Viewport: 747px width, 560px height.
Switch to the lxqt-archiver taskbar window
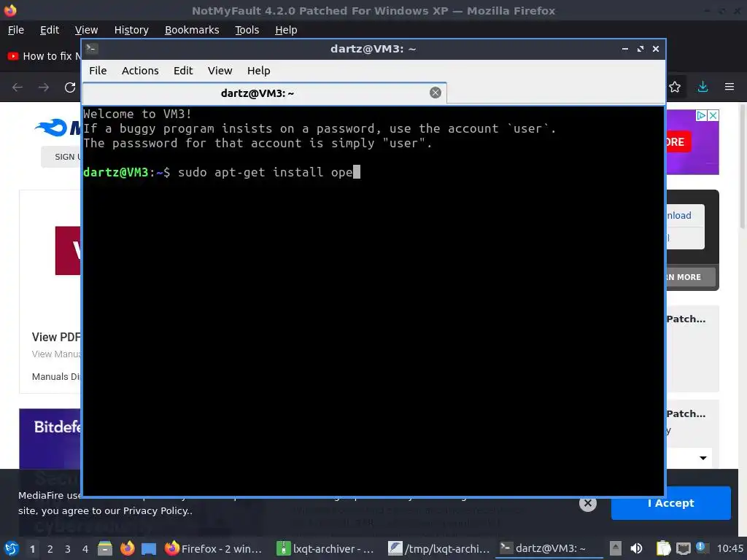tap(326, 548)
